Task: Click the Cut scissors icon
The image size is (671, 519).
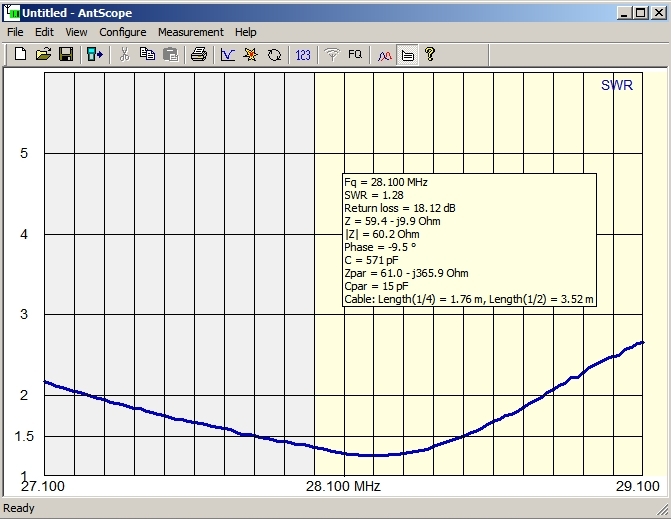Action: coord(124,54)
